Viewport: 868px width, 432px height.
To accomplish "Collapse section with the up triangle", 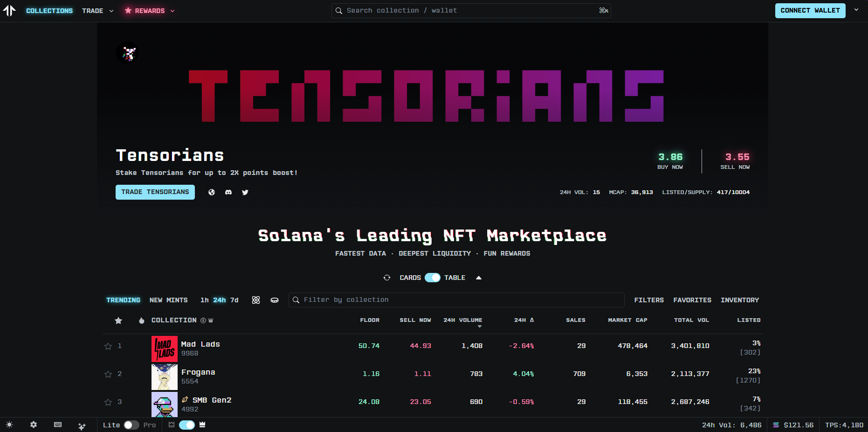I will (478, 278).
